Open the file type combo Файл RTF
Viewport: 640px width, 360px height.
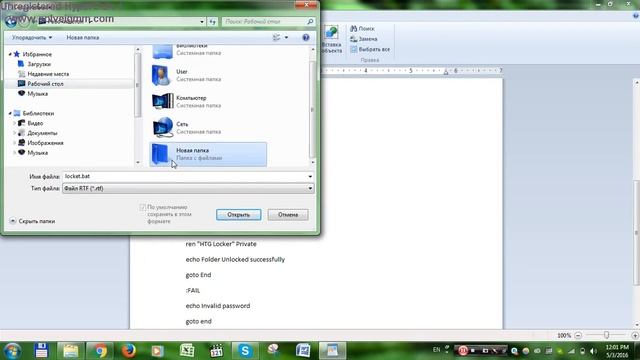point(188,188)
